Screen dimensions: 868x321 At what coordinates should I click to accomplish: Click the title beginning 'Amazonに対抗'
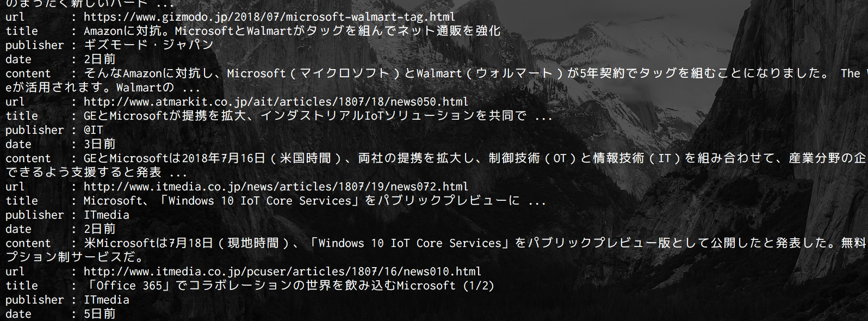click(x=292, y=31)
